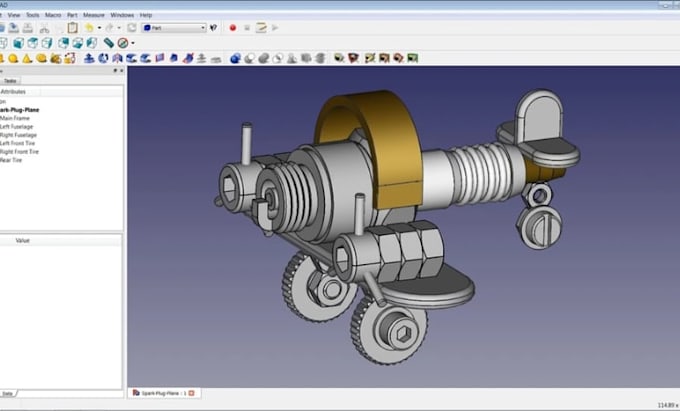Open the Part workbench selector combo box

[173, 28]
